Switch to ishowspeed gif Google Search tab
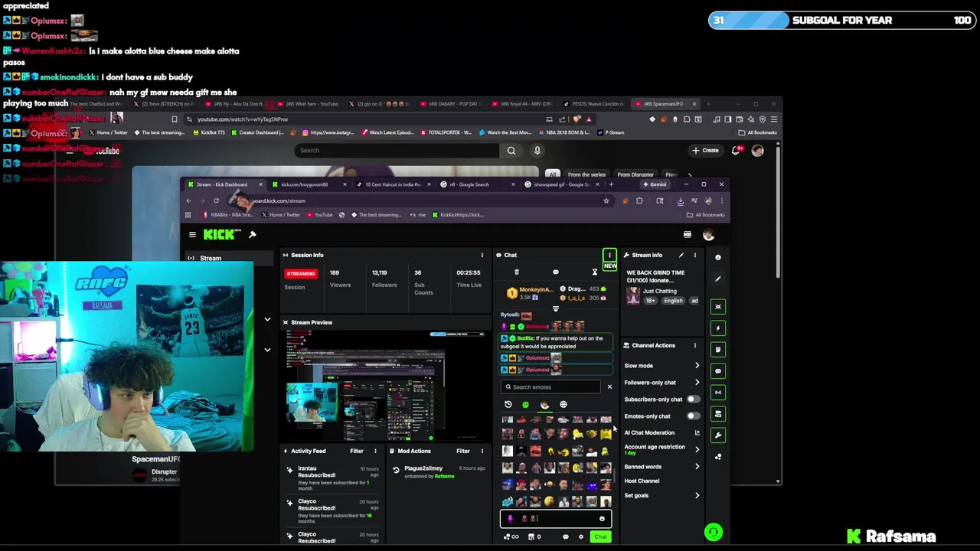The width and height of the screenshot is (980, 551). pyautogui.click(x=561, y=184)
